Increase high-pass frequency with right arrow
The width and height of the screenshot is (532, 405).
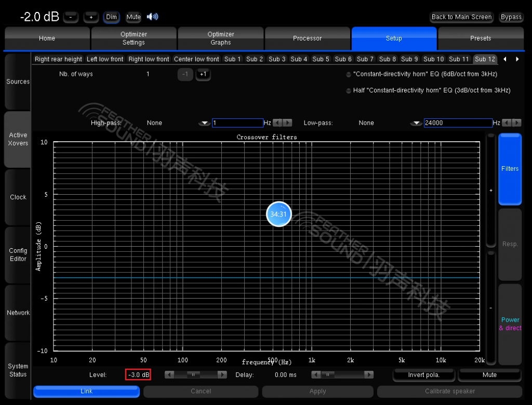tap(287, 123)
